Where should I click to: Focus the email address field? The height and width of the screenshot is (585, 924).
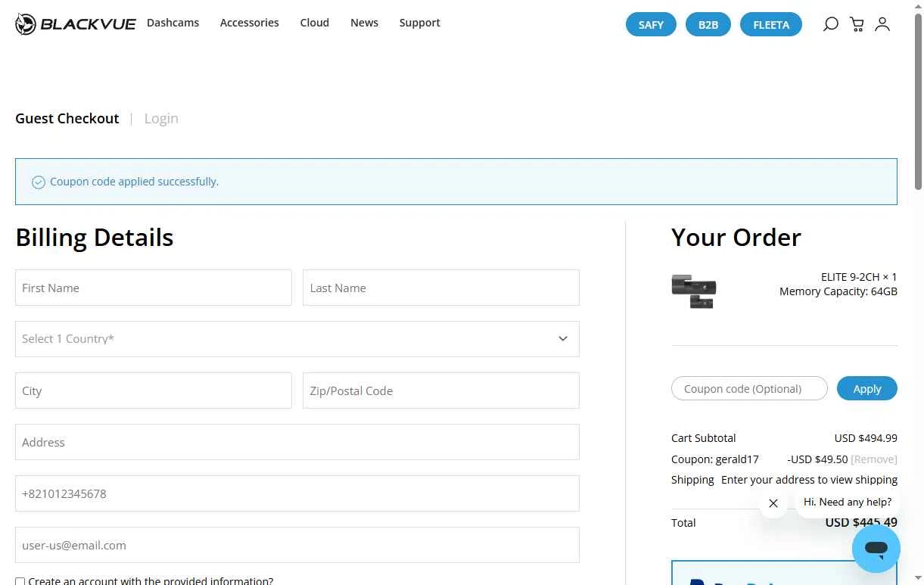(297, 545)
